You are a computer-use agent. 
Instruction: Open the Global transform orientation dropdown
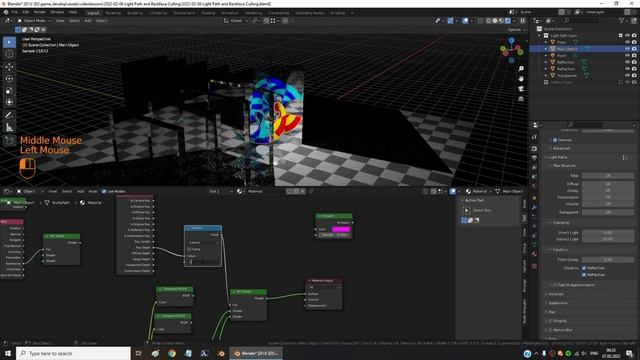236,20
